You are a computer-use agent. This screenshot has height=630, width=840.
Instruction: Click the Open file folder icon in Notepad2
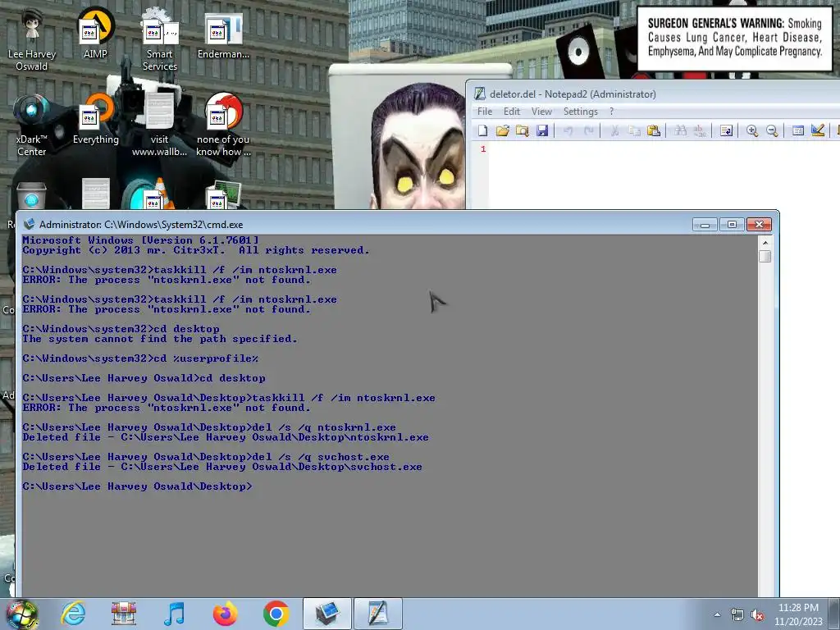pos(503,130)
